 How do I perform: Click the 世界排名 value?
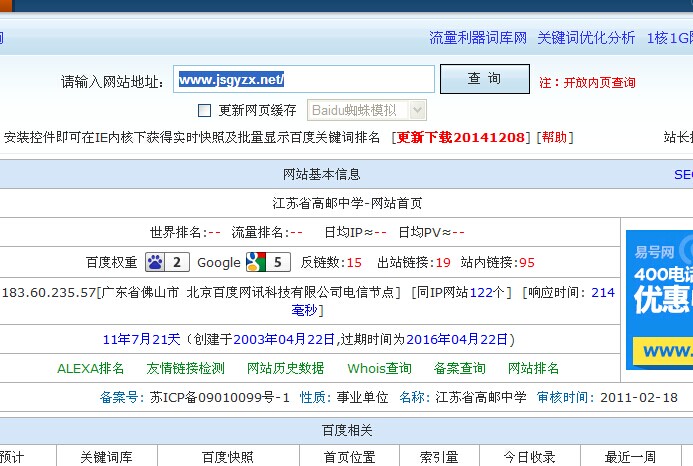(214, 233)
